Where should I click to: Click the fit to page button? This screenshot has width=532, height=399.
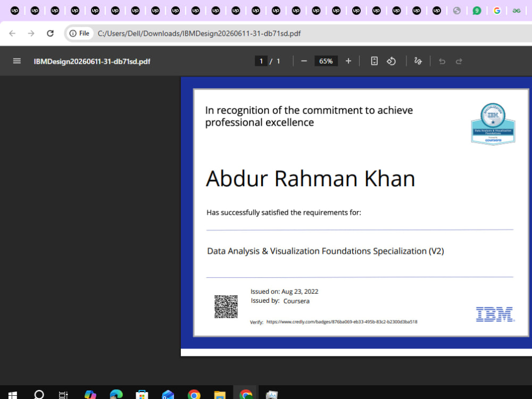point(374,61)
